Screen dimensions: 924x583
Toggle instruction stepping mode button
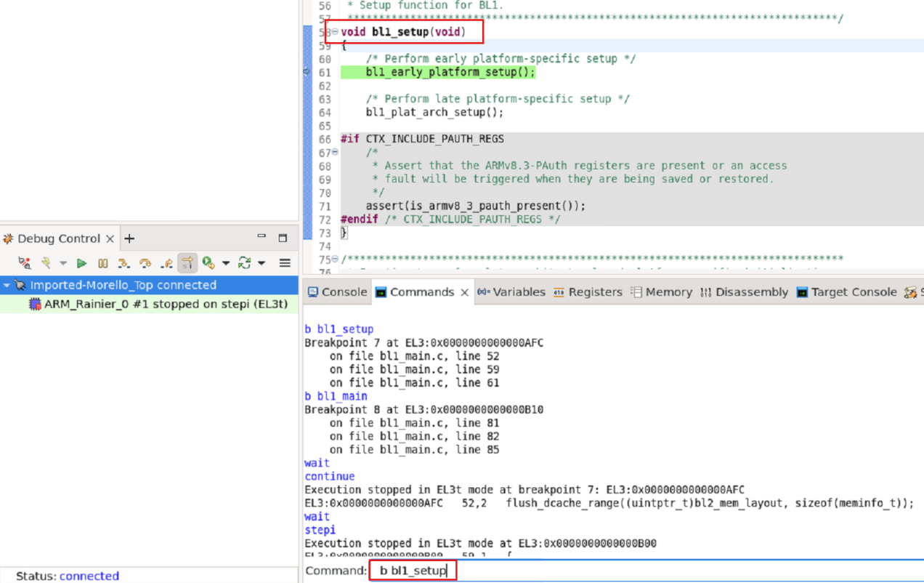[x=187, y=263]
